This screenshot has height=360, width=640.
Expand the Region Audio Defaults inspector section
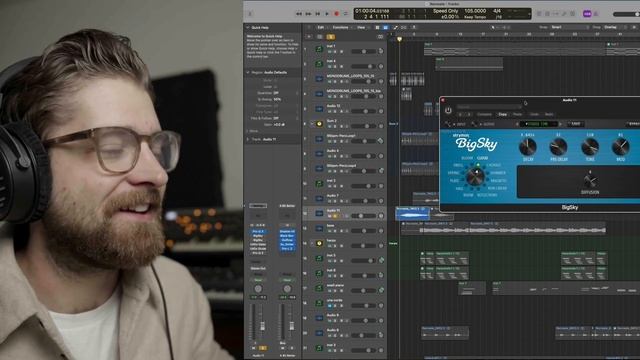click(x=248, y=72)
